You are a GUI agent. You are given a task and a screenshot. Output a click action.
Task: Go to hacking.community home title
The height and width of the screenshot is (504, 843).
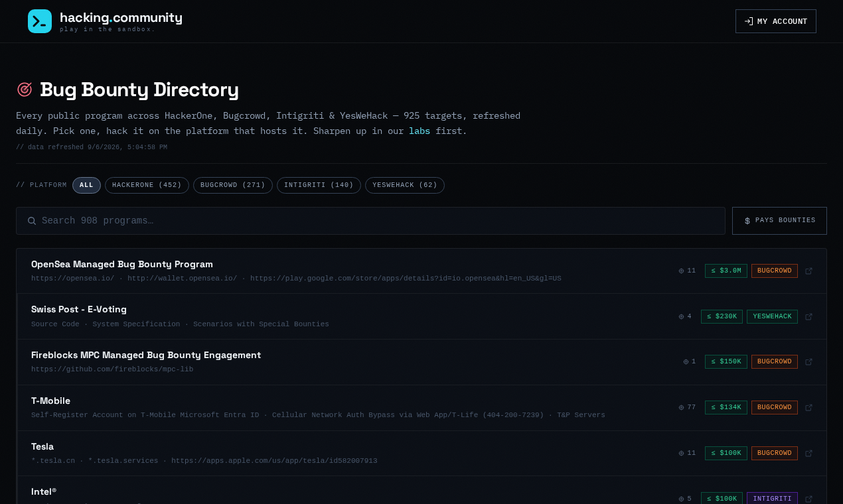(x=121, y=18)
